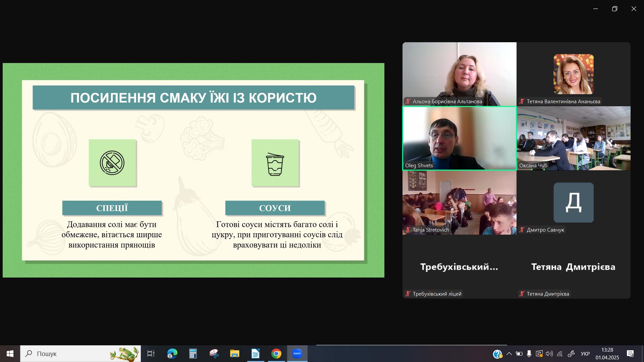The image size is (644, 362).
Task: Open the notification center
Action: click(630, 354)
